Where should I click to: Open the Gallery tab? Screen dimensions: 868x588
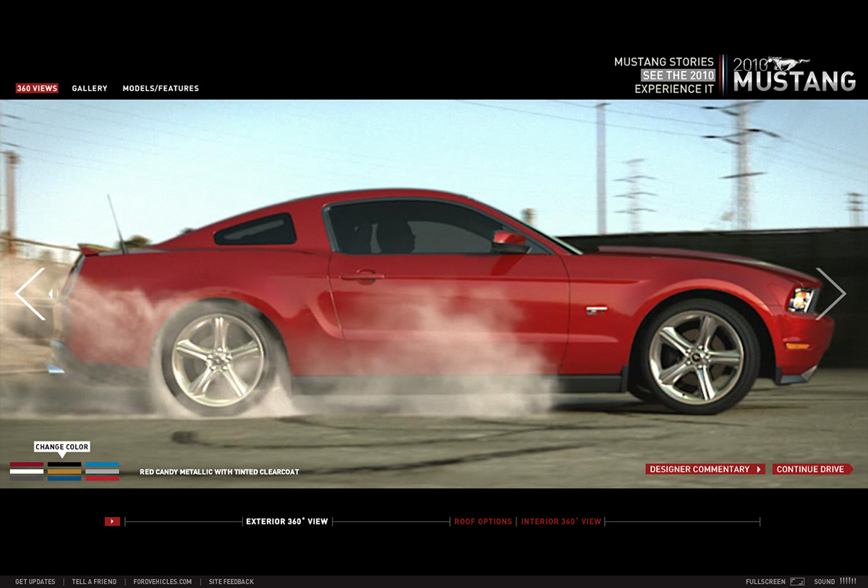tap(90, 88)
